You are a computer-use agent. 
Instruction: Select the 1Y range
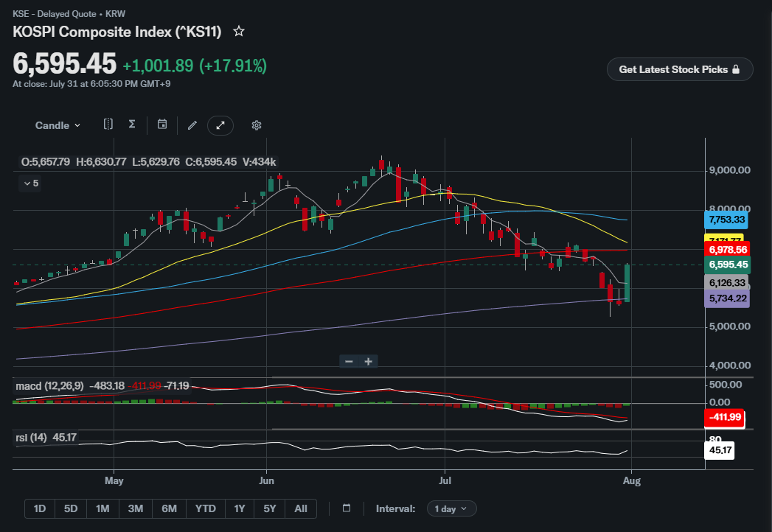(x=240, y=509)
